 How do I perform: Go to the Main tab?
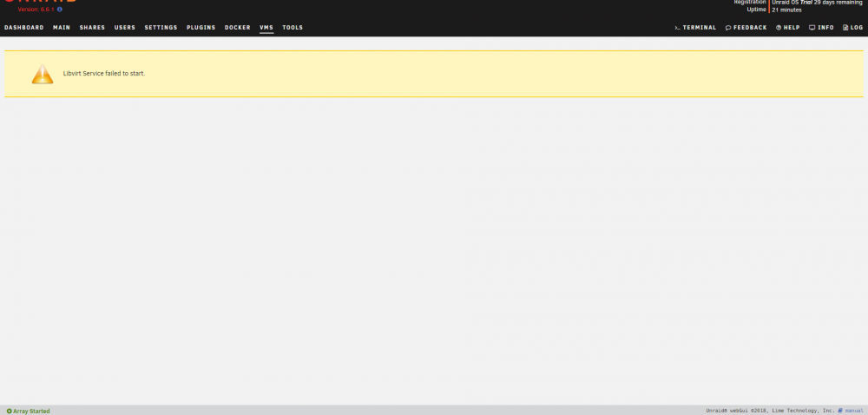[x=62, y=28]
